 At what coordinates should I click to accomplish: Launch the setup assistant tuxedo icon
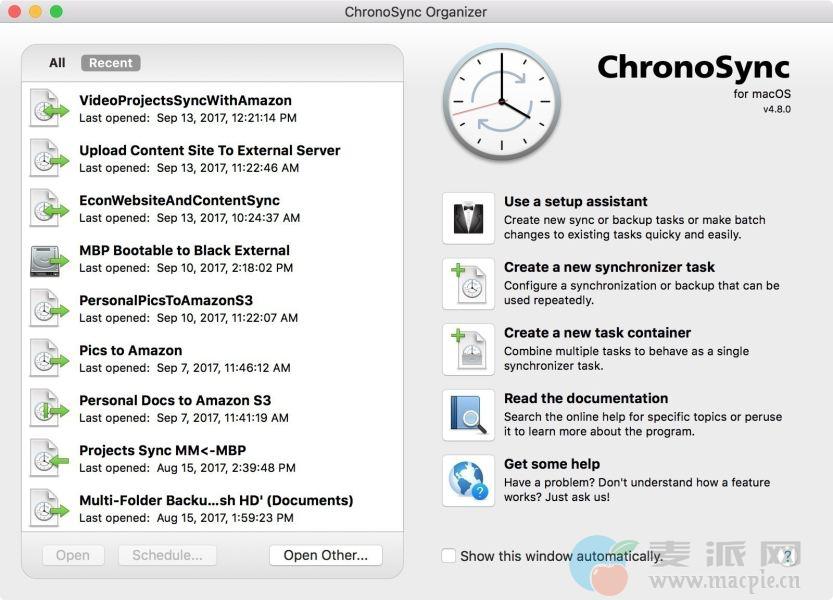[x=468, y=218]
